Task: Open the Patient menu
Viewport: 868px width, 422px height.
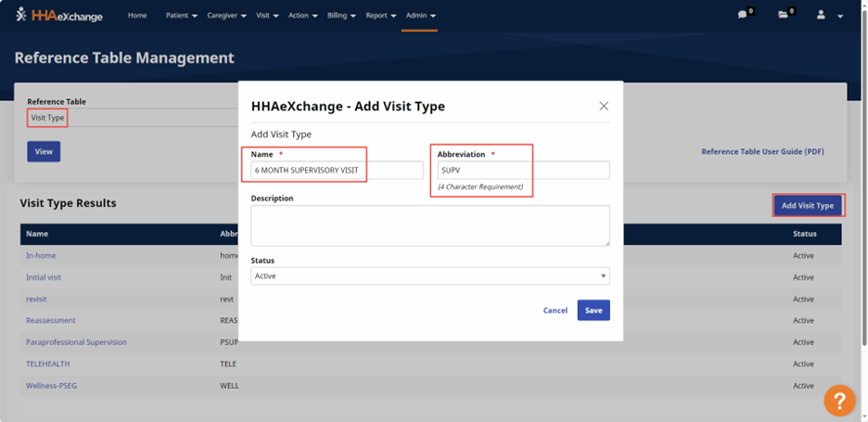Action: 181,16
